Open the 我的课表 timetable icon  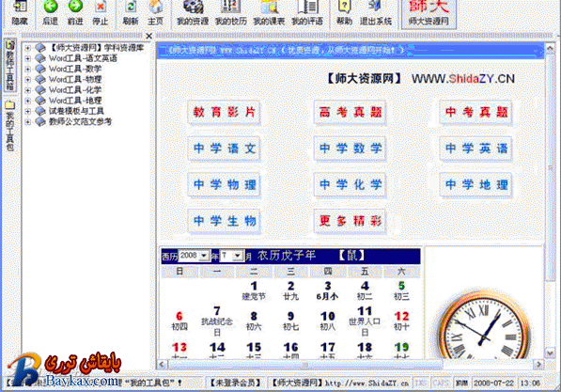click(269, 12)
